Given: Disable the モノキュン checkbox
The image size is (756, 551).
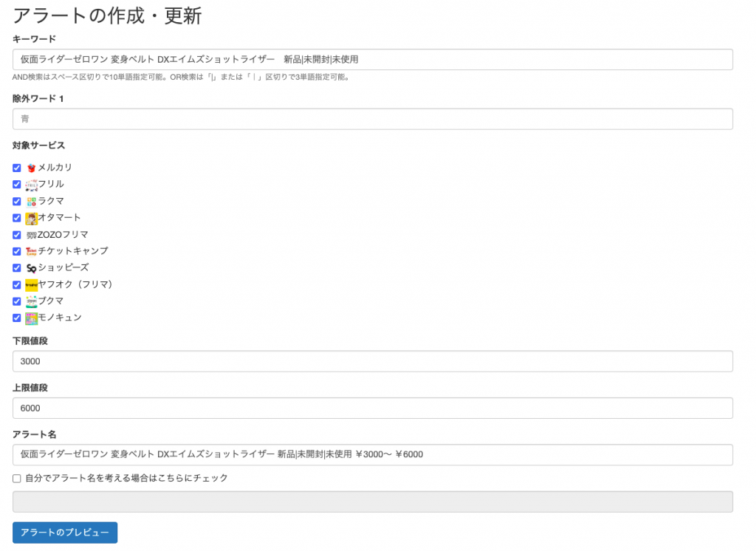Looking at the screenshot, I should [17, 318].
